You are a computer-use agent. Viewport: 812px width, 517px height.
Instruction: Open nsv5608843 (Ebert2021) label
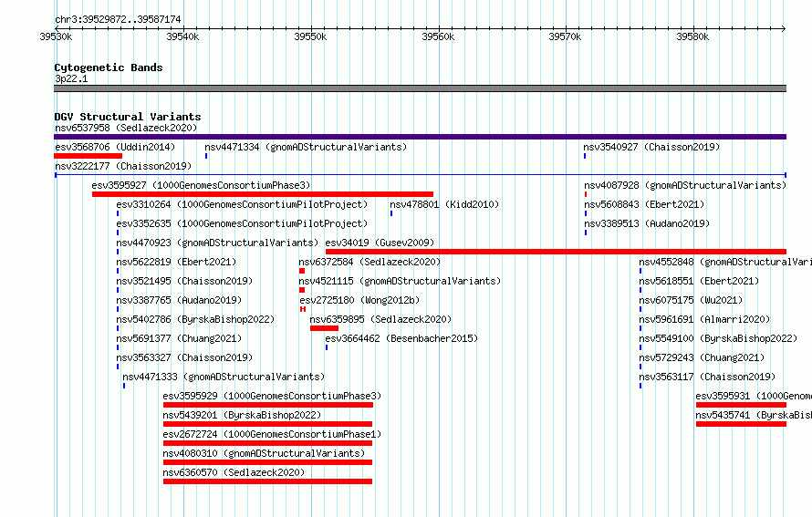(x=644, y=204)
